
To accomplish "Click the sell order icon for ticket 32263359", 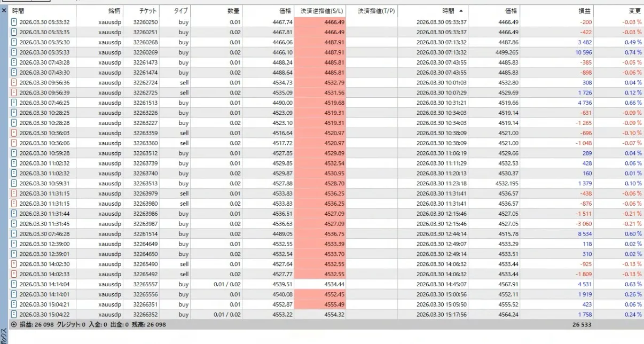I will 14,133.
